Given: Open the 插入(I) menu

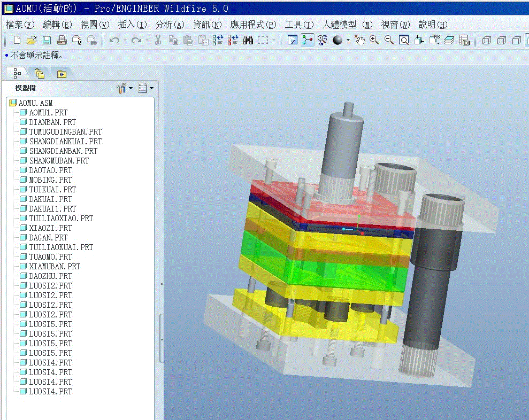Looking at the screenshot, I should [132, 25].
